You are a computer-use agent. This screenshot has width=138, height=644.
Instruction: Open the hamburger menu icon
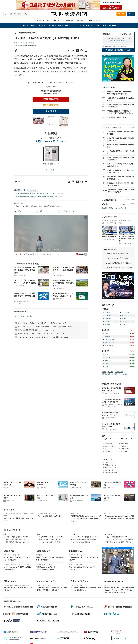(x=5, y=14)
